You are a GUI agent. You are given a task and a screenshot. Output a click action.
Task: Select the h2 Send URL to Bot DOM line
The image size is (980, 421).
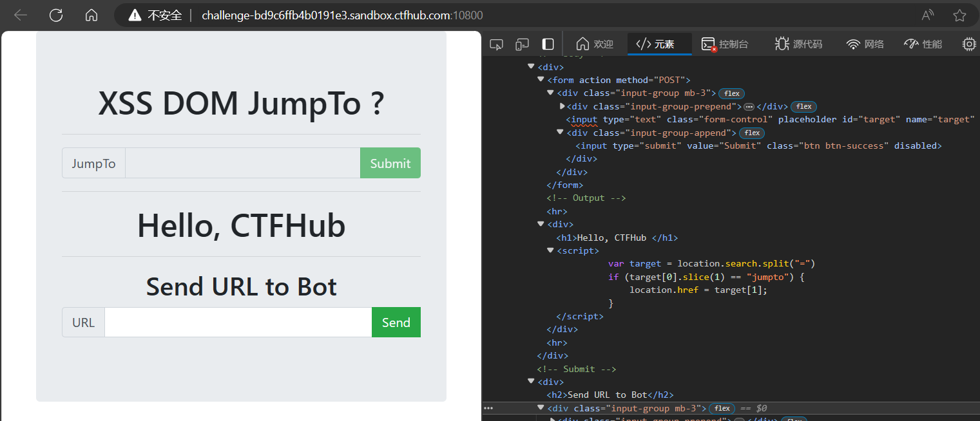tap(610, 395)
